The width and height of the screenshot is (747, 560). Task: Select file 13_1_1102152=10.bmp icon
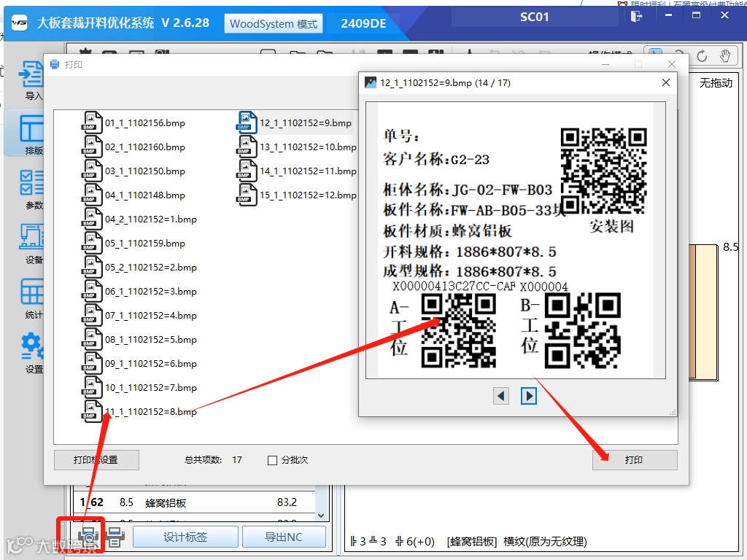247,147
